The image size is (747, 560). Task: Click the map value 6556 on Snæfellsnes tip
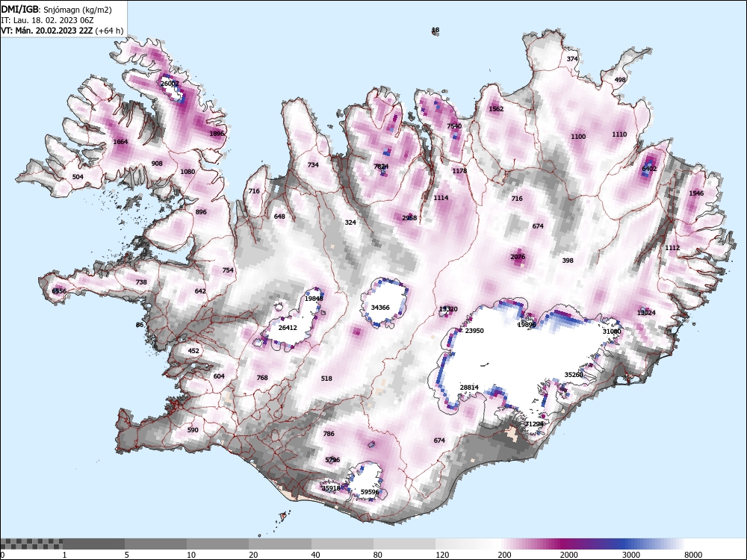coord(59,291)
